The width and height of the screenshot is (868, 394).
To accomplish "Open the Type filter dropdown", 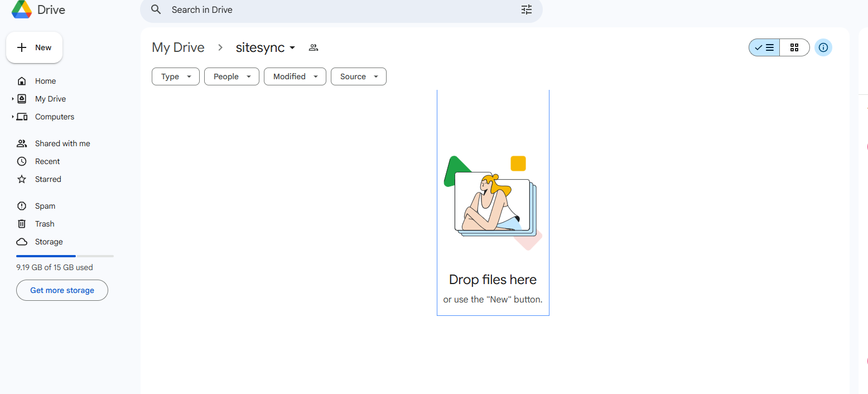I will click(176, 76).
